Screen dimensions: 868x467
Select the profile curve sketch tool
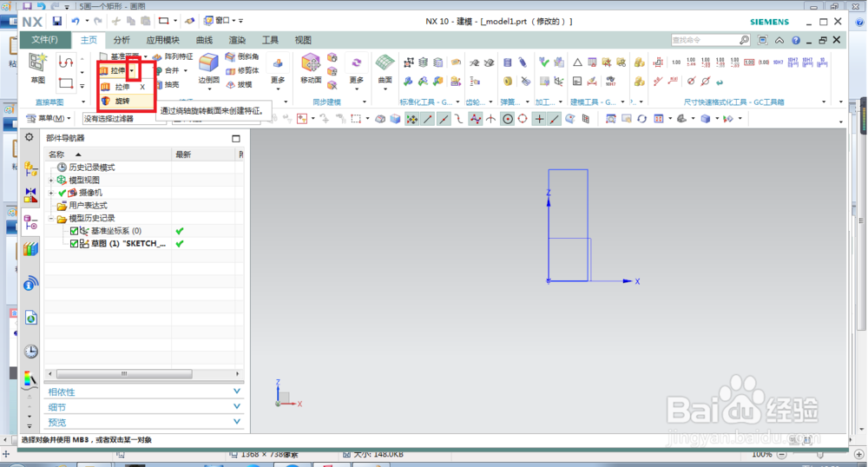[x=66, y=62]
